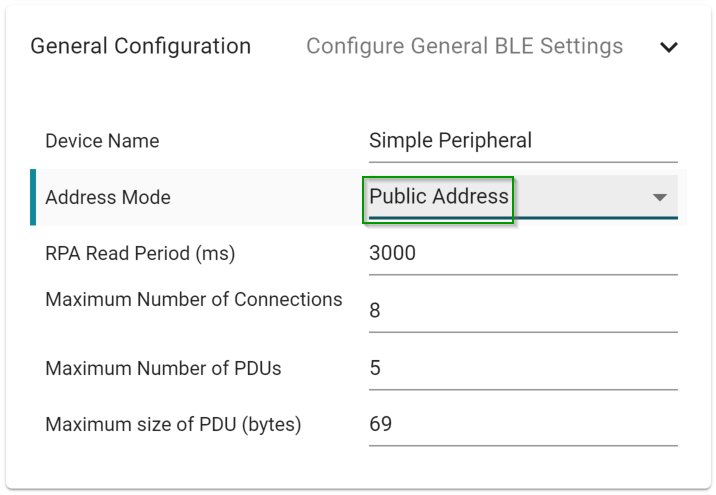Select the Public Address value text
This screenshot has width=716, height=495.
[x=439, y=197]
